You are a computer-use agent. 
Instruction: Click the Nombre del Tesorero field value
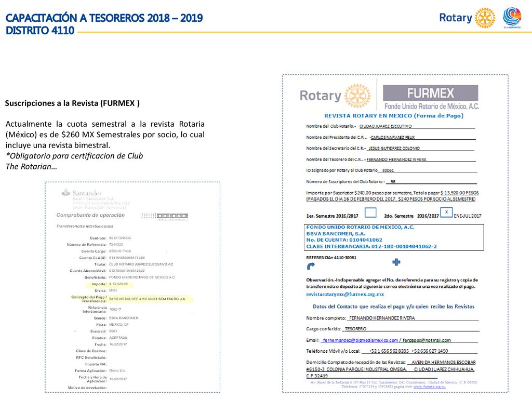[x=396, y=159]
